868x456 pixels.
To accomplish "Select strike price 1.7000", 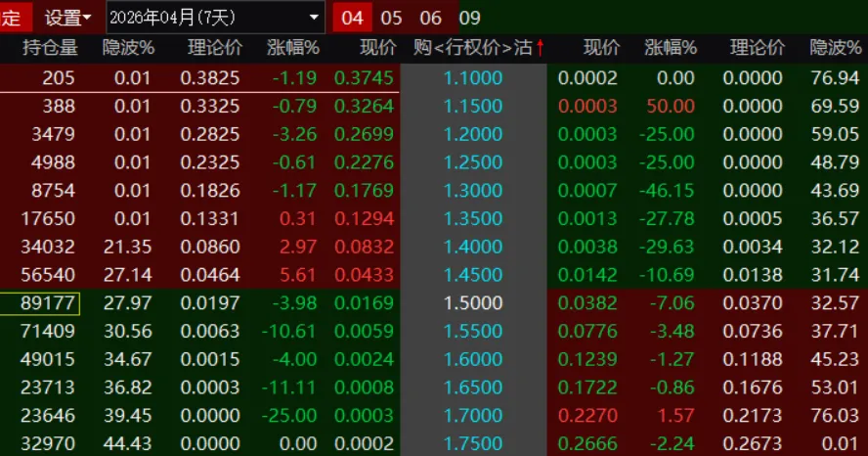I will click(473, 416).
